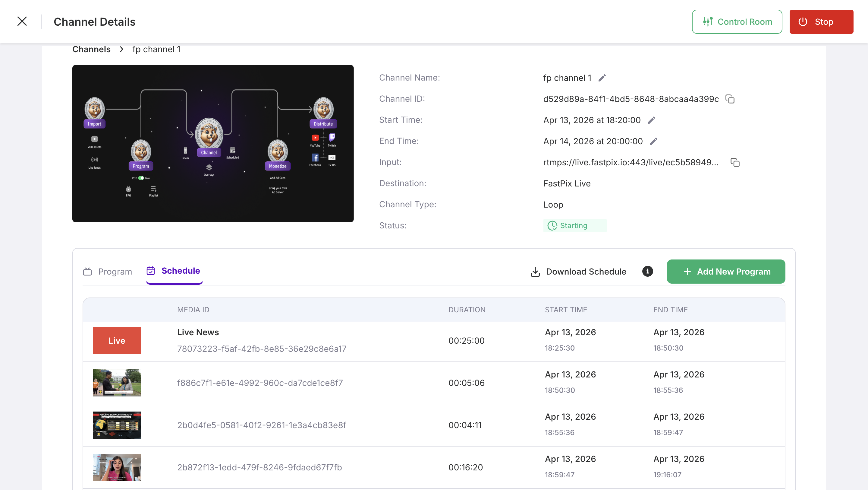This screenshot has height=490, width=868.
Task: Switch to the Program tab
Action: (x=108, y=272)
